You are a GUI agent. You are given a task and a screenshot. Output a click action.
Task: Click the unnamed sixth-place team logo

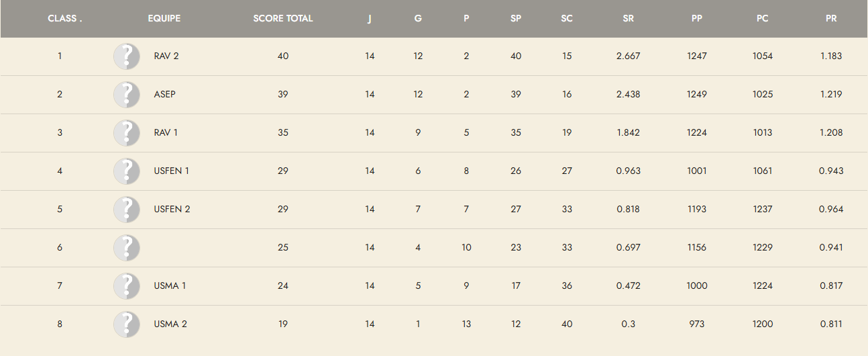(127, 248)
